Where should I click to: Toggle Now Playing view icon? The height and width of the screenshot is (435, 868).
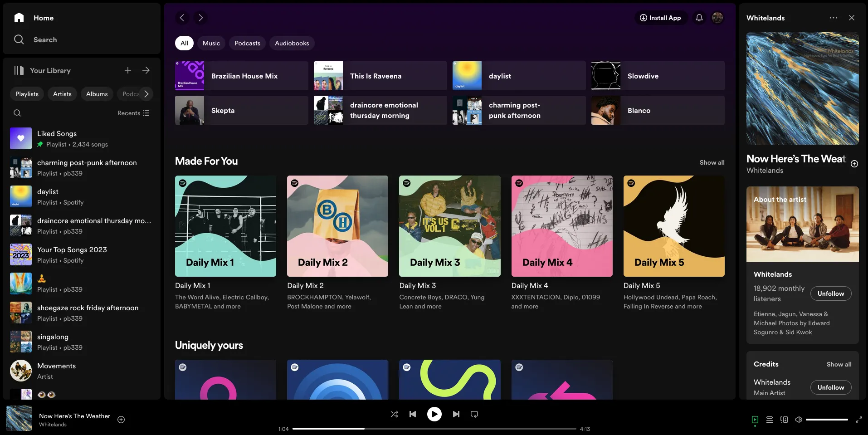(x=755, y=420)
